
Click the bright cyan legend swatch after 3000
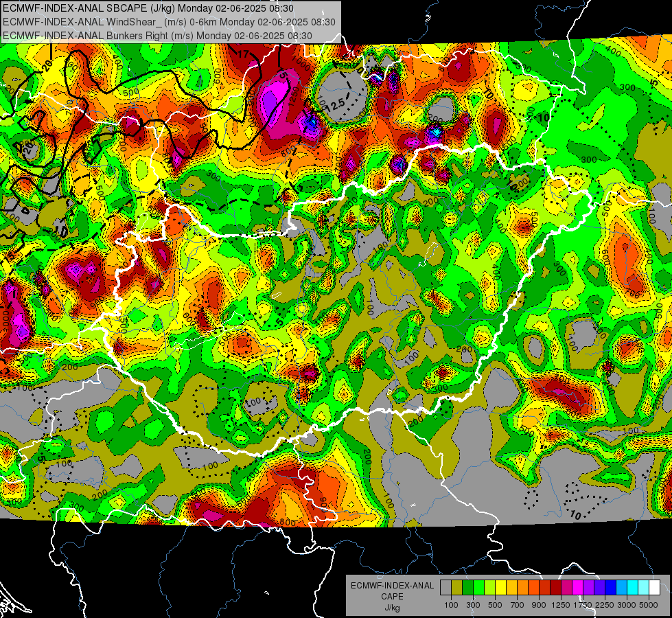633,587
